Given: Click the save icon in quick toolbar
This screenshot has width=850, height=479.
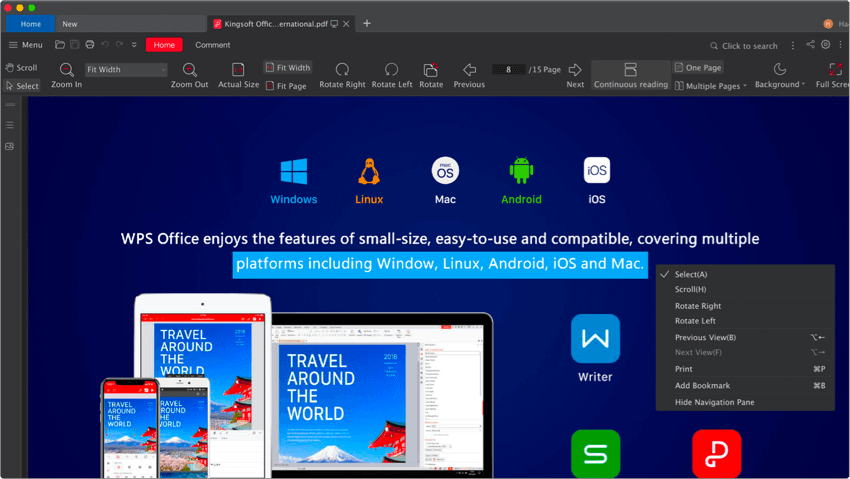Looking at the screenshot, I should pyautogui.click(x=75, y=45).
